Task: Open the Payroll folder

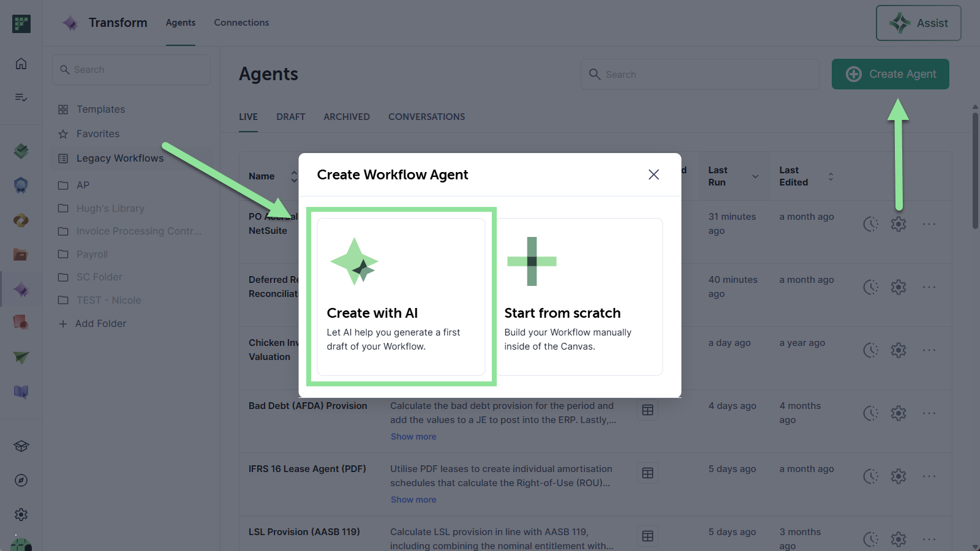Action: [x=92, y=254]
